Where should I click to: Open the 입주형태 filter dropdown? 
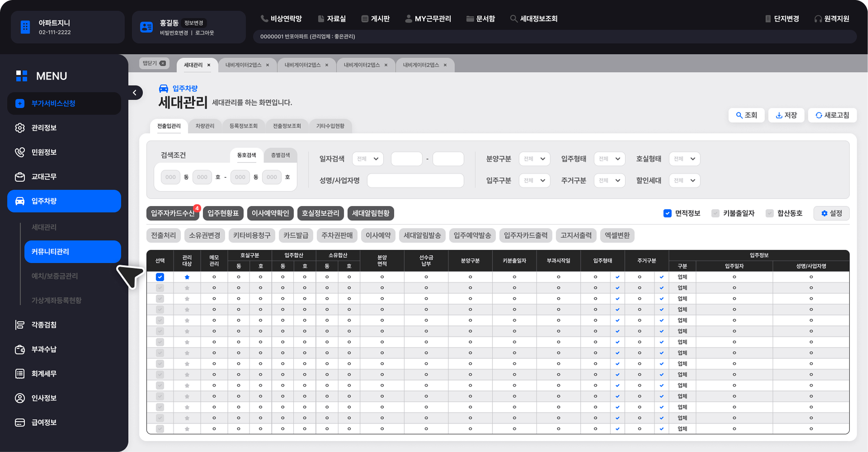coord(610,159)
